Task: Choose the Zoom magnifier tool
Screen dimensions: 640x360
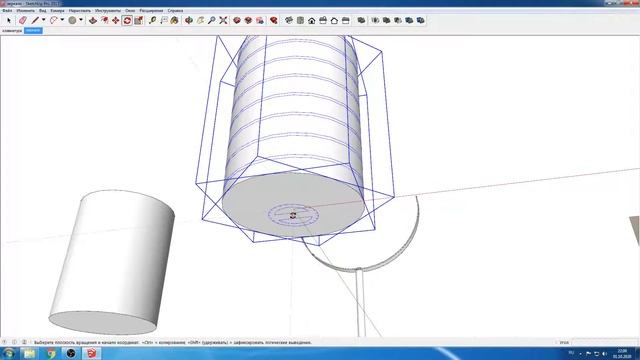Action: (x=211, y=20)
